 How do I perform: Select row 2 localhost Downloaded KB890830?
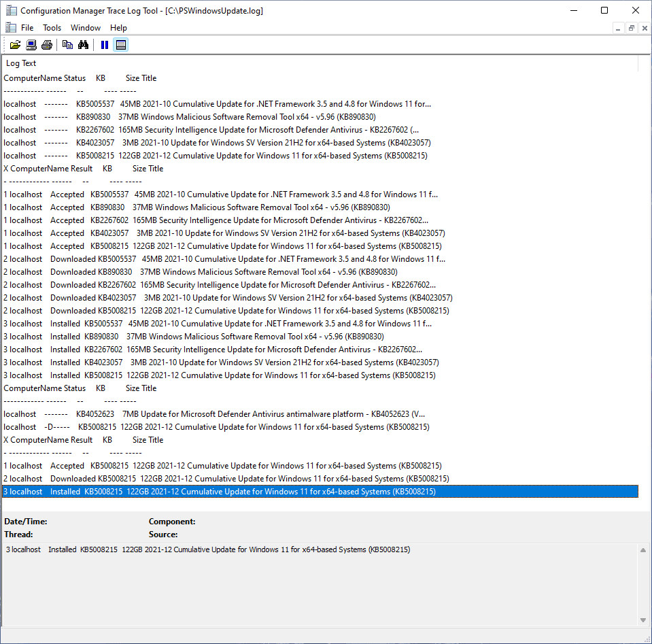(320, 271)
